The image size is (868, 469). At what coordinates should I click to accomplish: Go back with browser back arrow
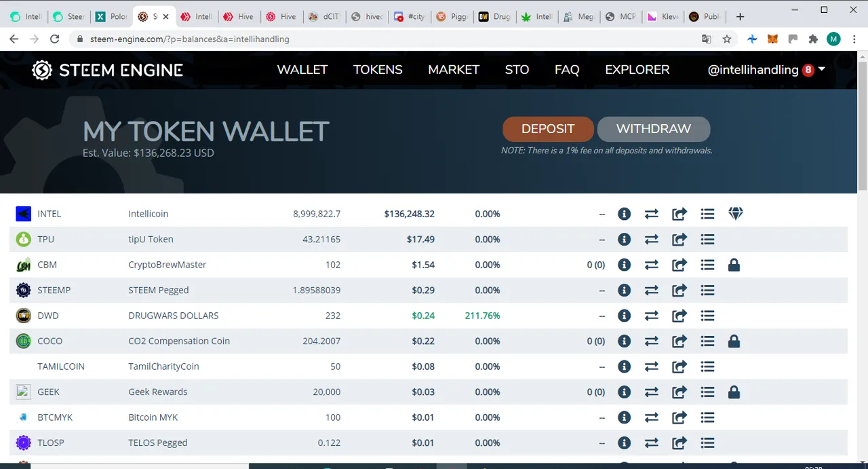[14, 39]
